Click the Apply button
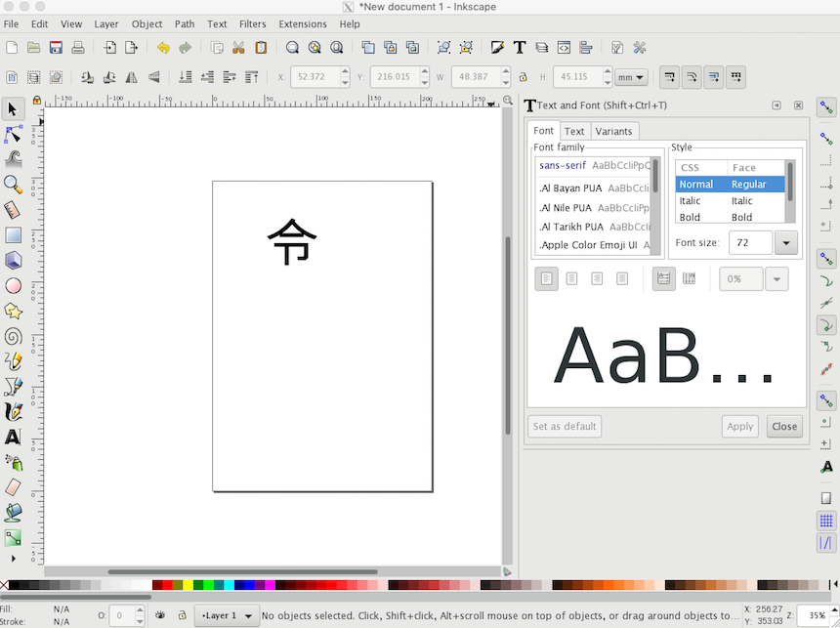 [739, 427]
